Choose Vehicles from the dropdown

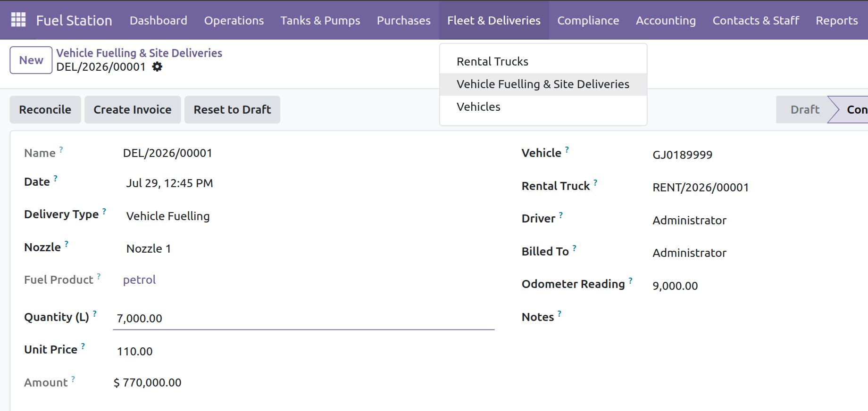coord(543,107)
